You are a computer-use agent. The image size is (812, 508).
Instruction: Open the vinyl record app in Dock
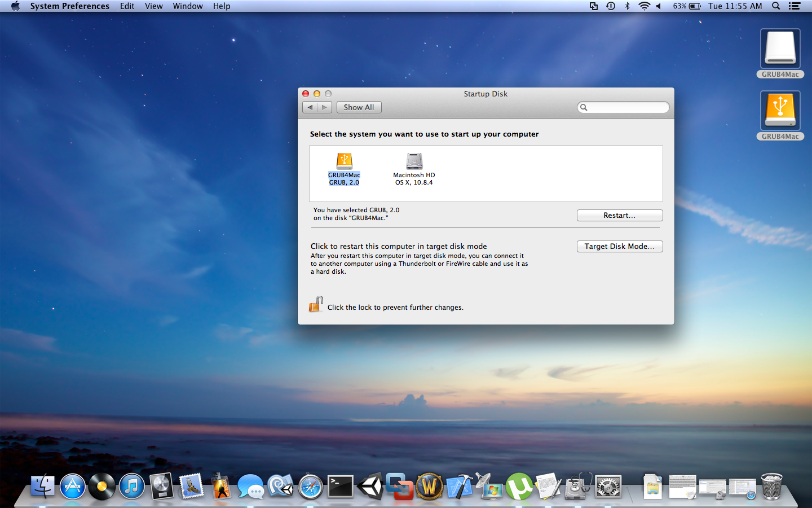102,486
